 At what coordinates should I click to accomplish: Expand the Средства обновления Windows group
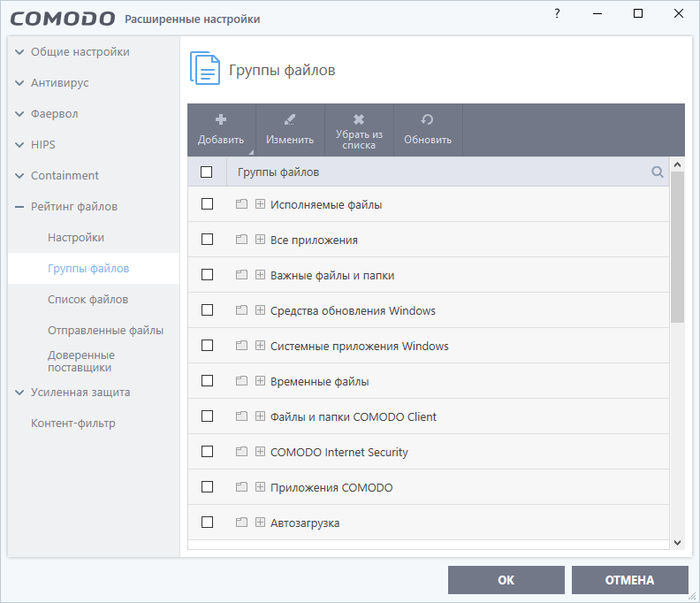(x=260, y=310)
